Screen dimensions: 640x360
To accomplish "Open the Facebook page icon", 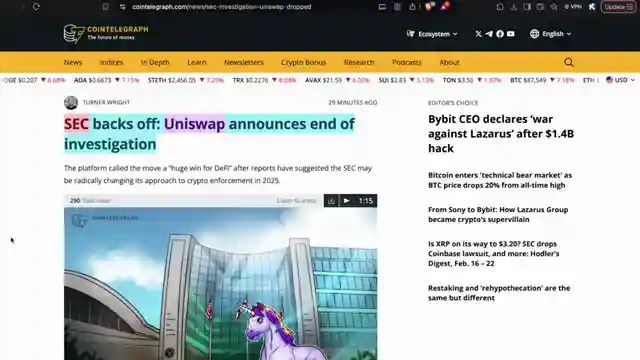I will [500, 34].
